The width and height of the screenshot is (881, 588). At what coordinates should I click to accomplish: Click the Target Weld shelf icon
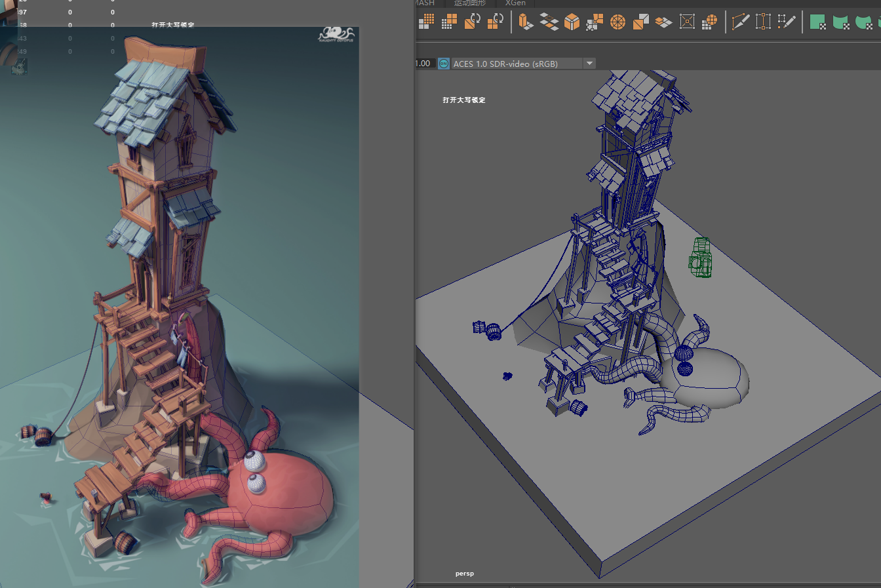pos(687,22)
